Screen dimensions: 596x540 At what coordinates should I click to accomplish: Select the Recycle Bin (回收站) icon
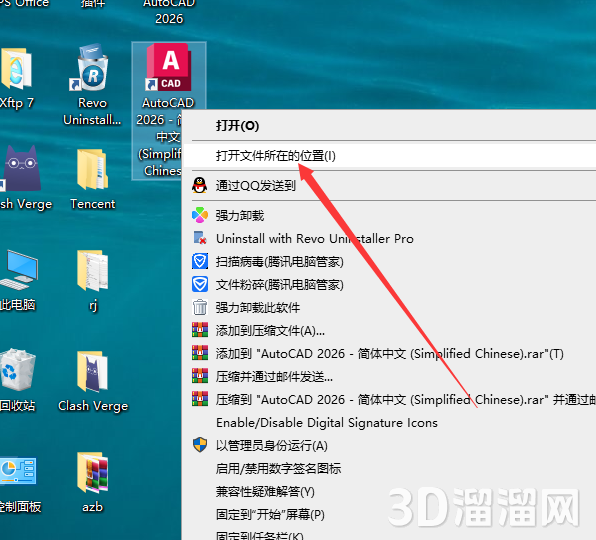pos(18,370)
